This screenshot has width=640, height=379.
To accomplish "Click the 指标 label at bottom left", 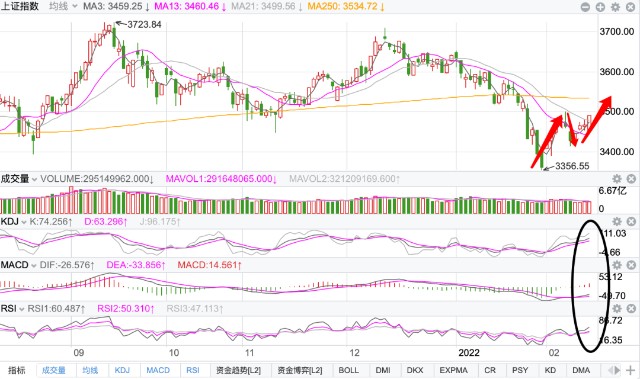I will click(17, 370).
